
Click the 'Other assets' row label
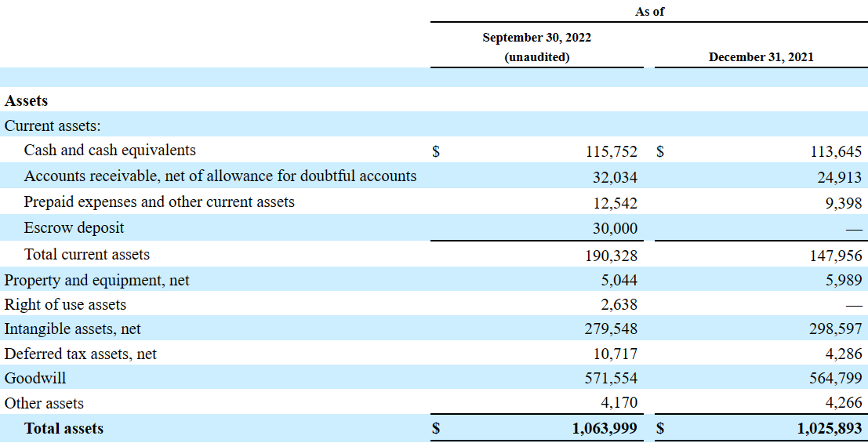(44, 403)
